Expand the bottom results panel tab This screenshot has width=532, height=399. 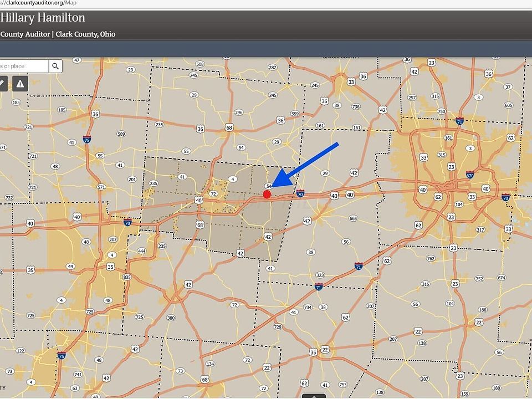[x=314, y=396]
